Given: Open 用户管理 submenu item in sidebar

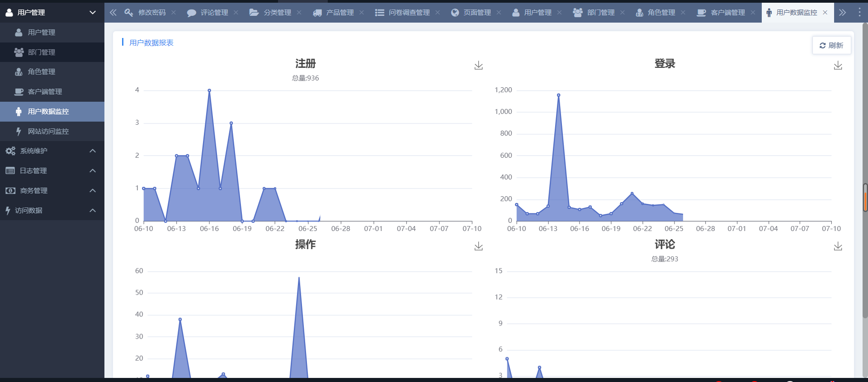Looking at the screenshot, I should (x=52, y=33).
